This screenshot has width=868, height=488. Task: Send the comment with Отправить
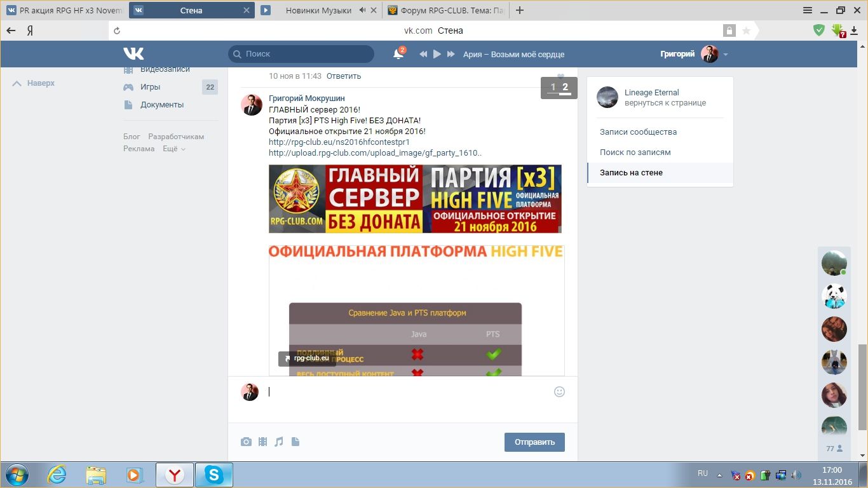(x=534, y=442)
